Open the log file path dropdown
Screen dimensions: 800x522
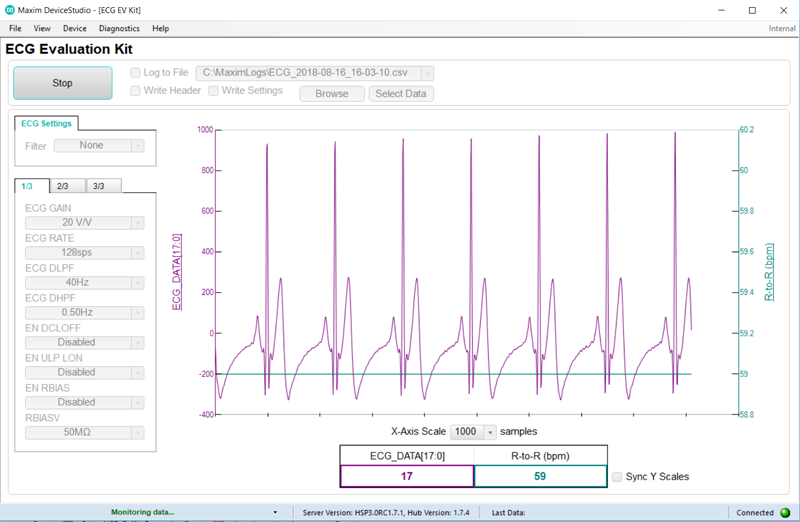(x=428, y=73)
